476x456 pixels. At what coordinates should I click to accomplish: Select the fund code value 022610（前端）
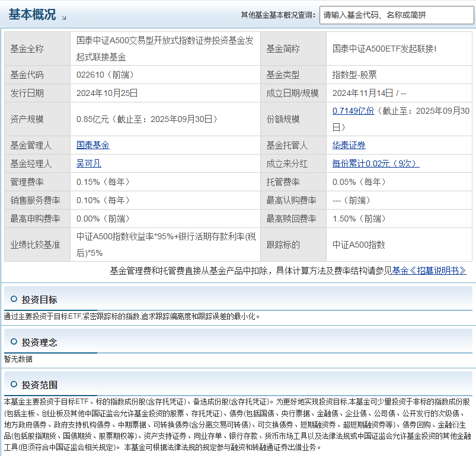(106, 75)
